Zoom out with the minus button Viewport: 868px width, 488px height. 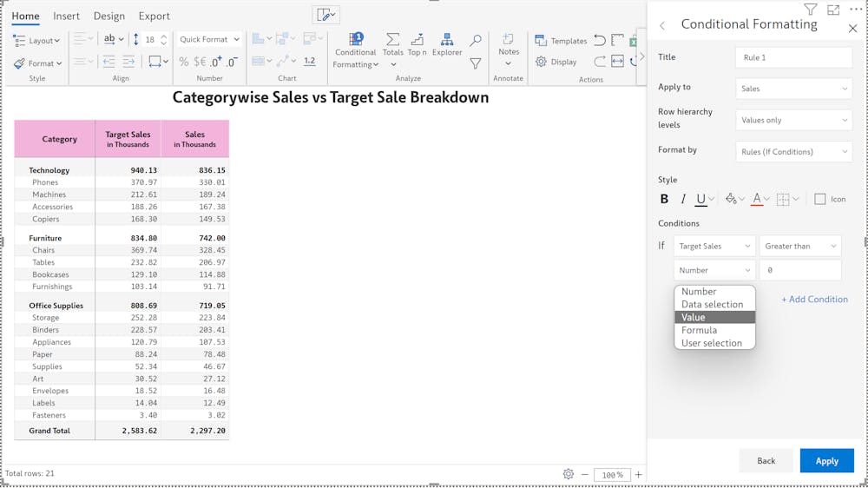tap(584, 474)
